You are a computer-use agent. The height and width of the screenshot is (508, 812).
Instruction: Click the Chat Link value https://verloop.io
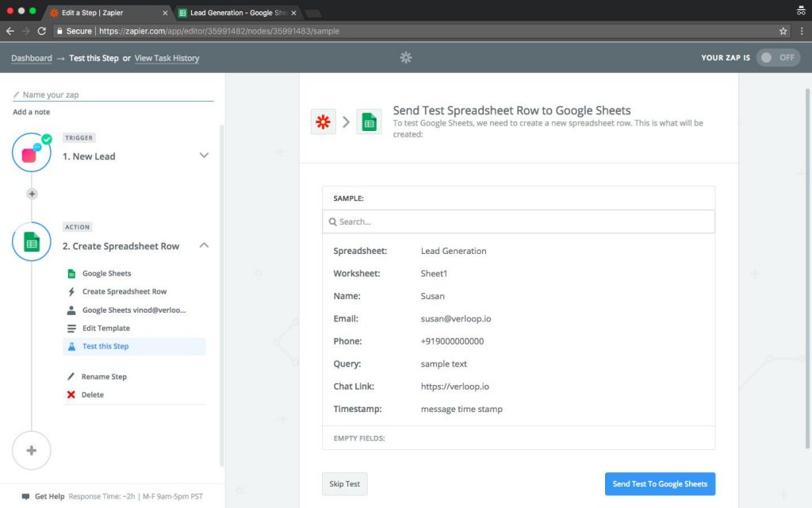coord(454,387)
